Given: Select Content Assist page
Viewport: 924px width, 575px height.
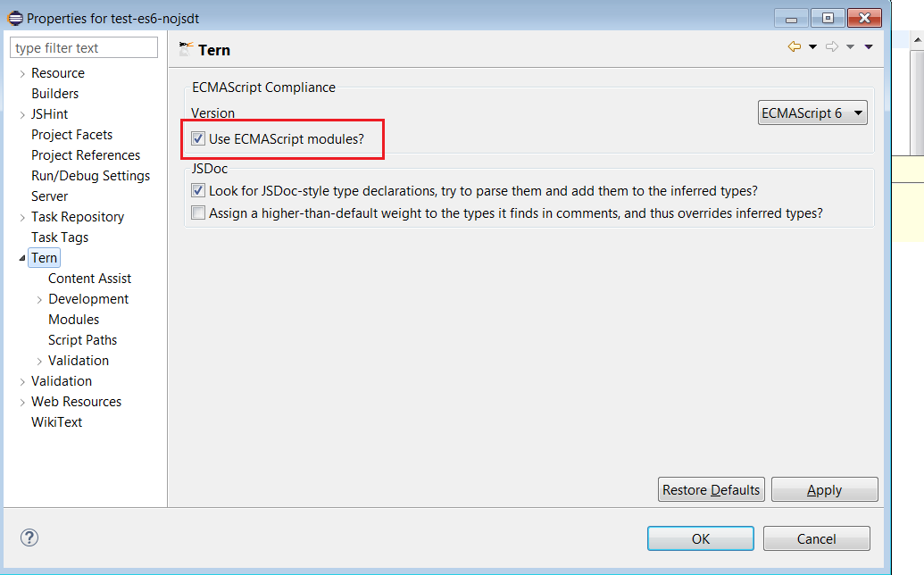Looking at the screenshot, I should tap(89, 279).
